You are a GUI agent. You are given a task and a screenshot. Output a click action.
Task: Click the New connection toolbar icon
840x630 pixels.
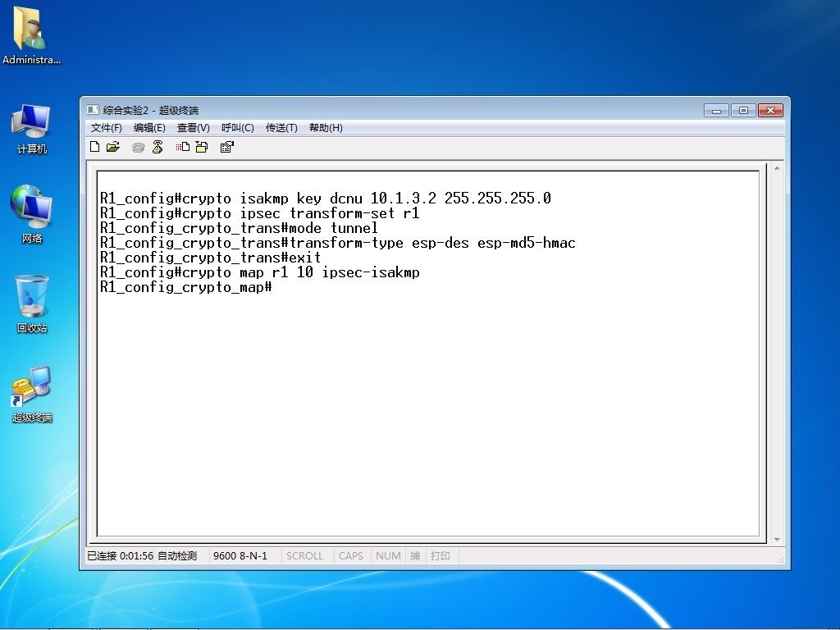click(95, 147)
